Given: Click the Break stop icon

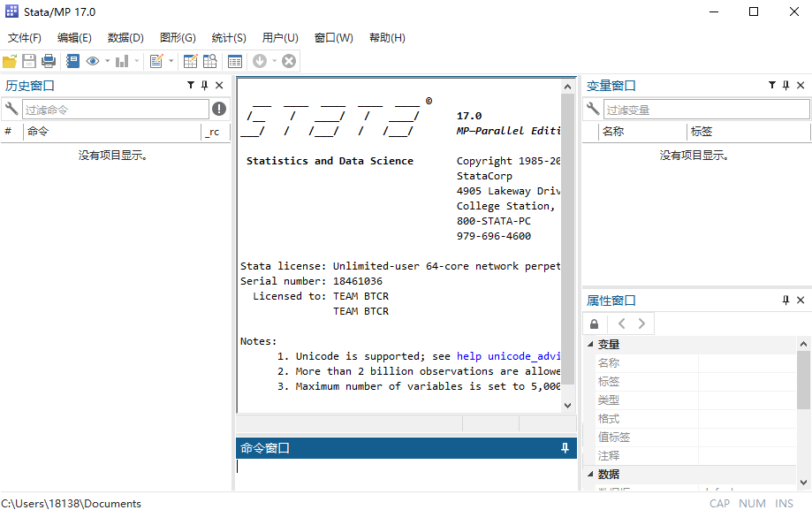Looking at the screenshot, I should 289,61.
